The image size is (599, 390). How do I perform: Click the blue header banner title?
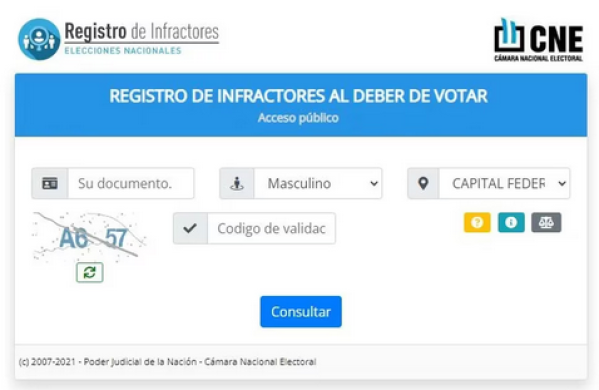click(x=298, y=96)
